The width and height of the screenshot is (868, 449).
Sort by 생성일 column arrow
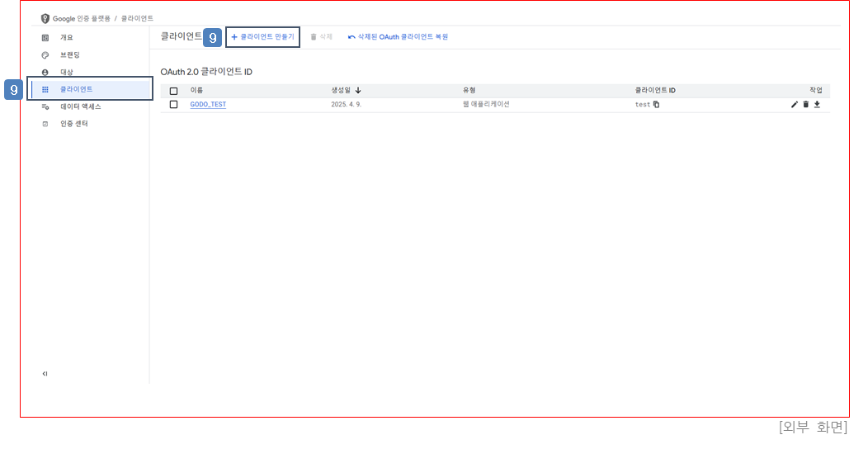(358, 90)
